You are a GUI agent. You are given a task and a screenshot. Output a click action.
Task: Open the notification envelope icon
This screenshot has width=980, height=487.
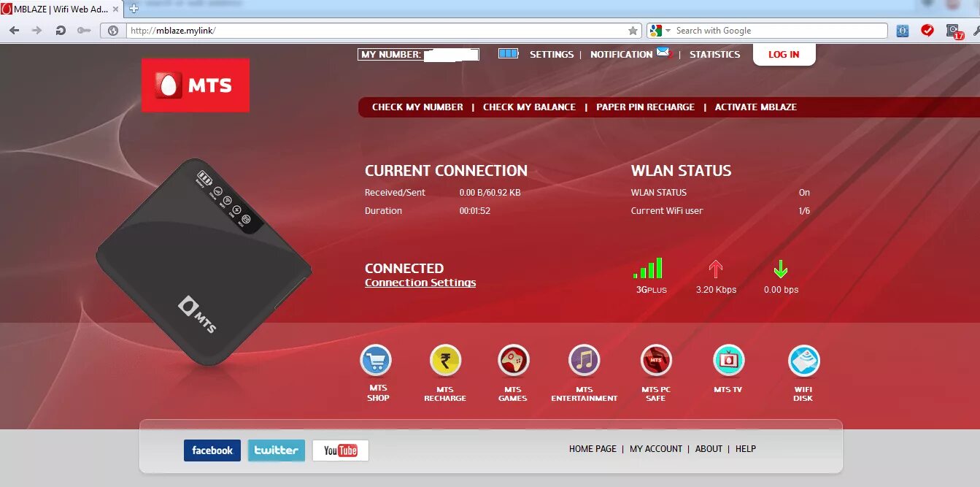tap(663, 52)
